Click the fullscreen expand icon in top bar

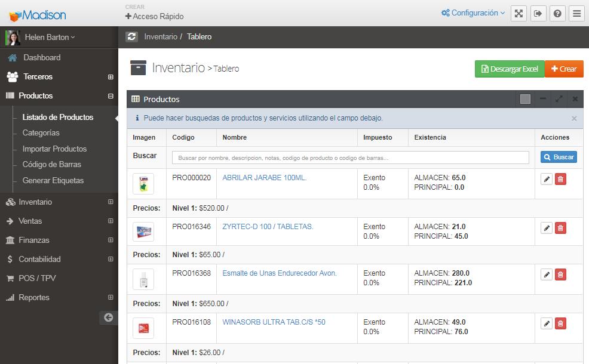click(519, 14)
